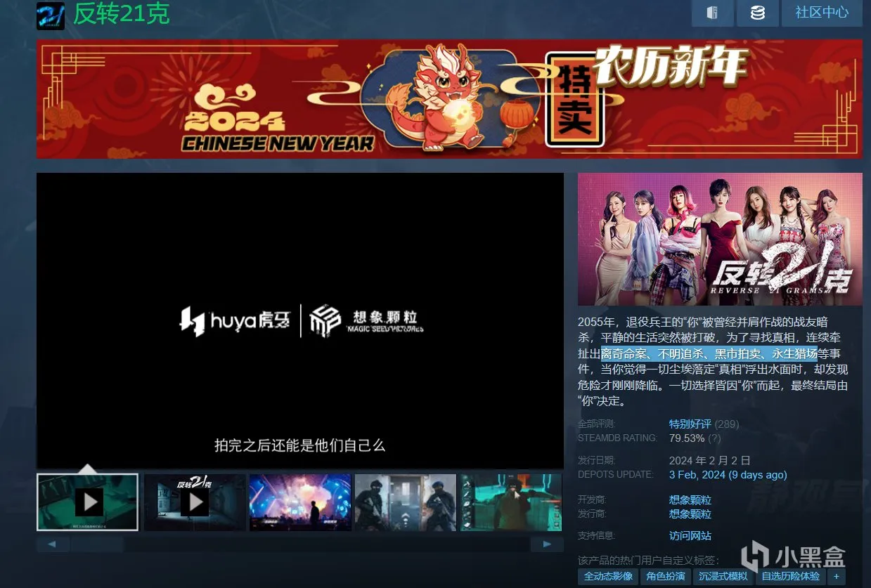Click the release date 2024 年 2 月 2 日
871x588 pixels.
pyautogui.click(x=710, y=460)
